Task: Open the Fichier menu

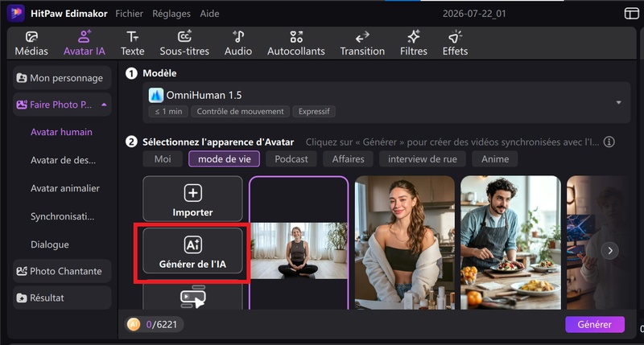Action: point(129,14)
